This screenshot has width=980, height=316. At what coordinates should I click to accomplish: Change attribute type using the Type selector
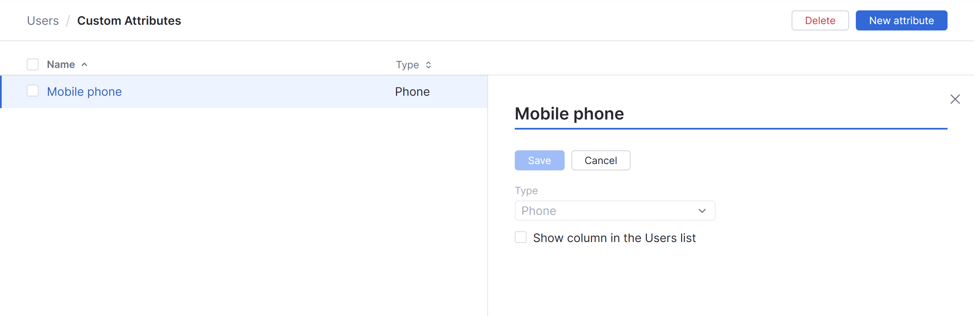point(615,210)
